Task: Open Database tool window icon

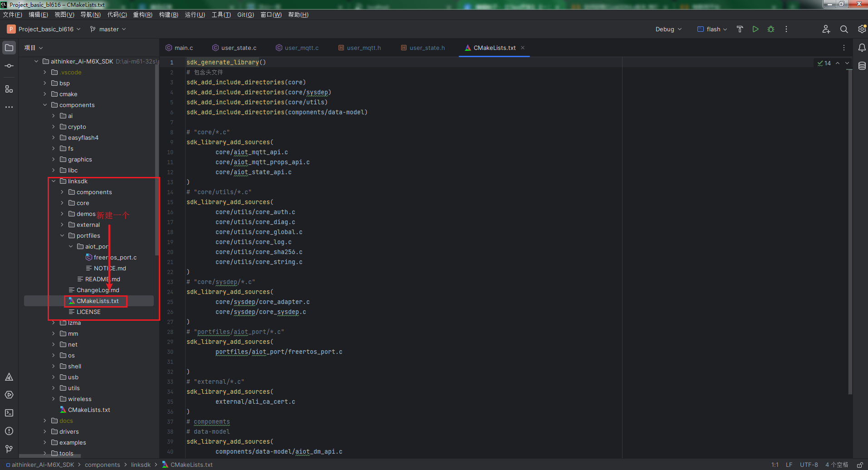Action: pyautogui.click(x=862, y=66)
